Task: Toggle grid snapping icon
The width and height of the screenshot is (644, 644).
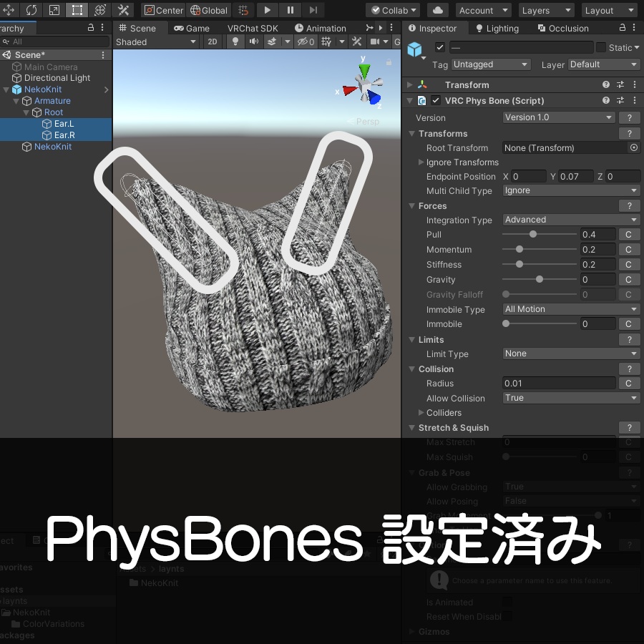Action: (x=243, y=10)
